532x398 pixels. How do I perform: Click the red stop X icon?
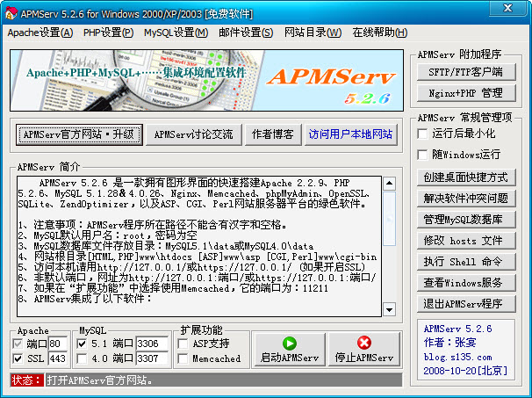click(363, 343)
